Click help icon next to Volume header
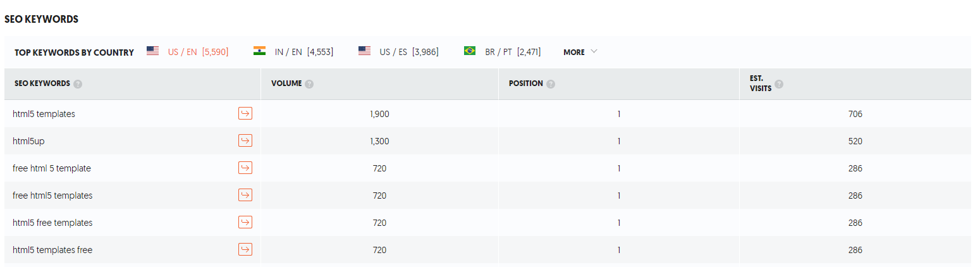The width and height of the screenshot is (980, 267). click(x=309, y=84)
